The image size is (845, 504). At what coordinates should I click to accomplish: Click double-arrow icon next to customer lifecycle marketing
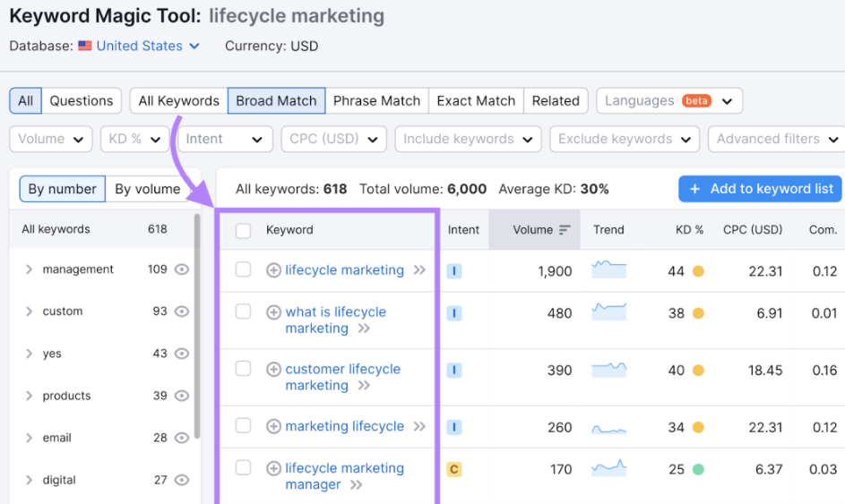[x=364, y=386]
